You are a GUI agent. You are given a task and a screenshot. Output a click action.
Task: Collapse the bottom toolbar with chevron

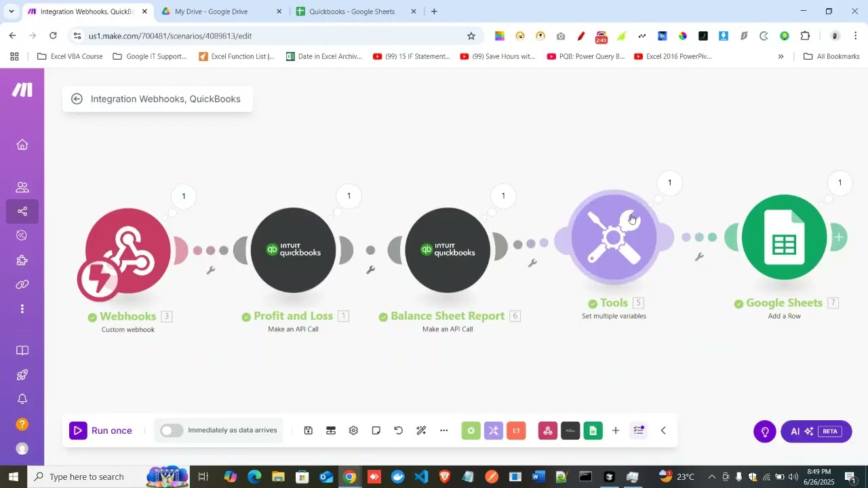[663, 430]
